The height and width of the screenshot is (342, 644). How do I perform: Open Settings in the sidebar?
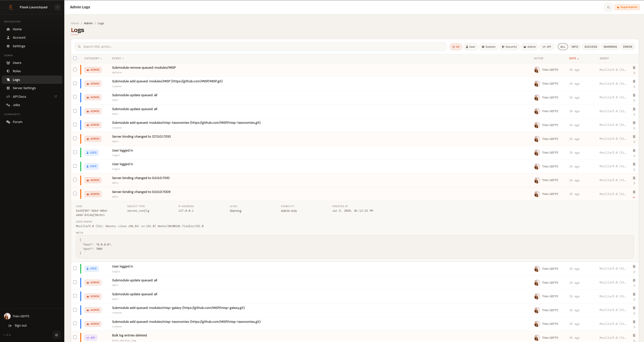32,46
